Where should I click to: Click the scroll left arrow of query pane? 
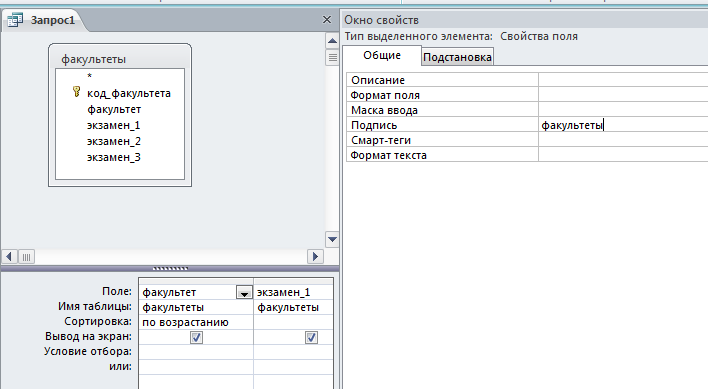[x=9, y=257]
